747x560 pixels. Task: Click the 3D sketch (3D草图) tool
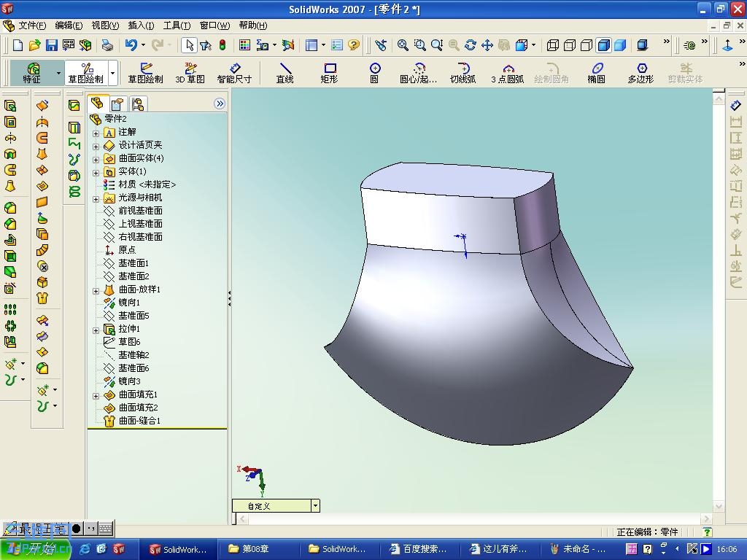pyautogui.click(x=190, y=73)
